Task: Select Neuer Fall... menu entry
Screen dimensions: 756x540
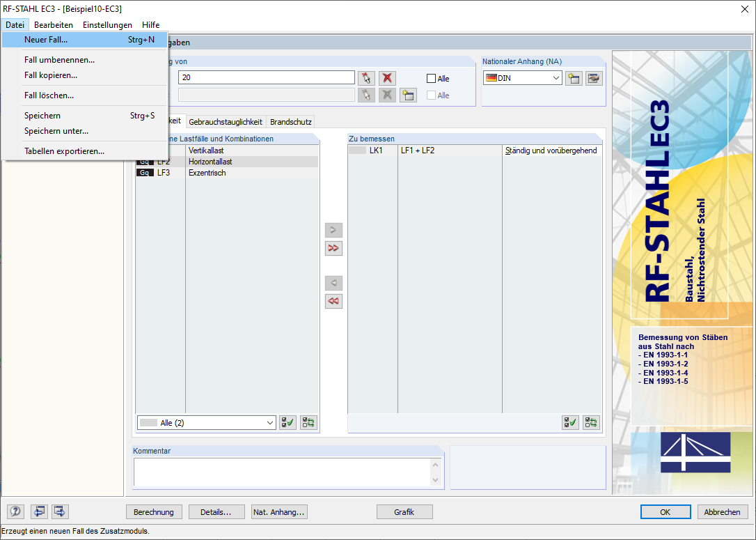Action: coord(84,40)
